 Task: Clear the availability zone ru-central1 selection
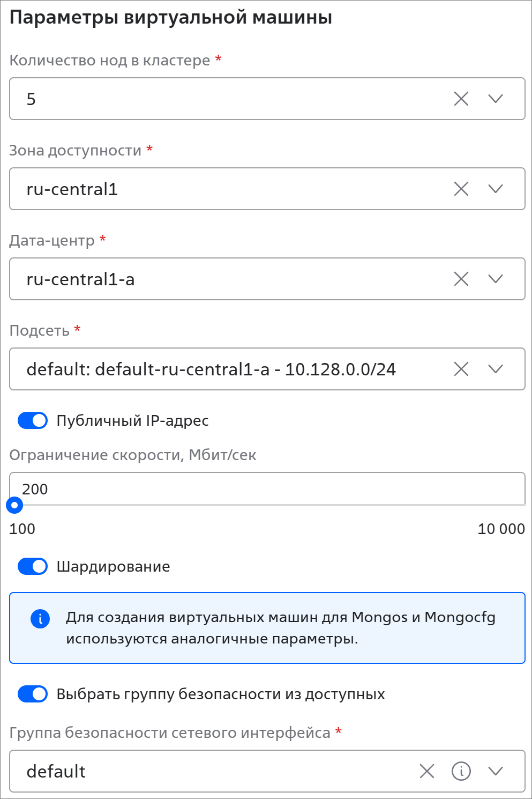pos(461,189)
